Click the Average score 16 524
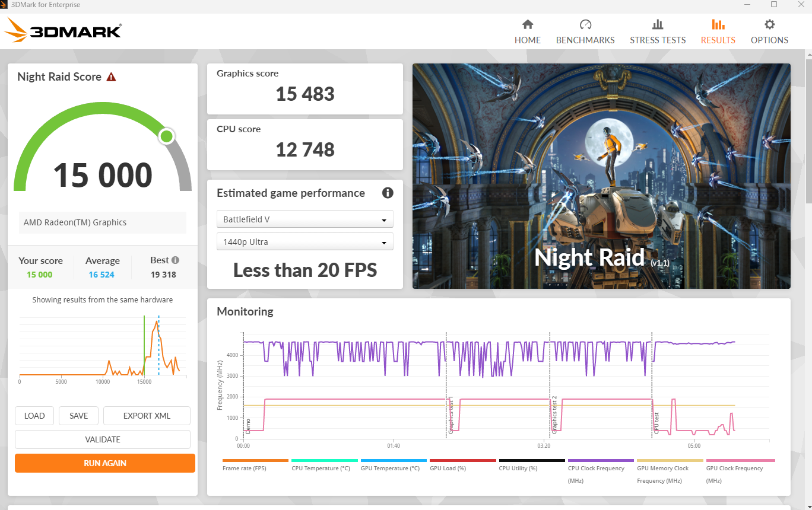This screenshot has height=510, width=812. (101, 275)
